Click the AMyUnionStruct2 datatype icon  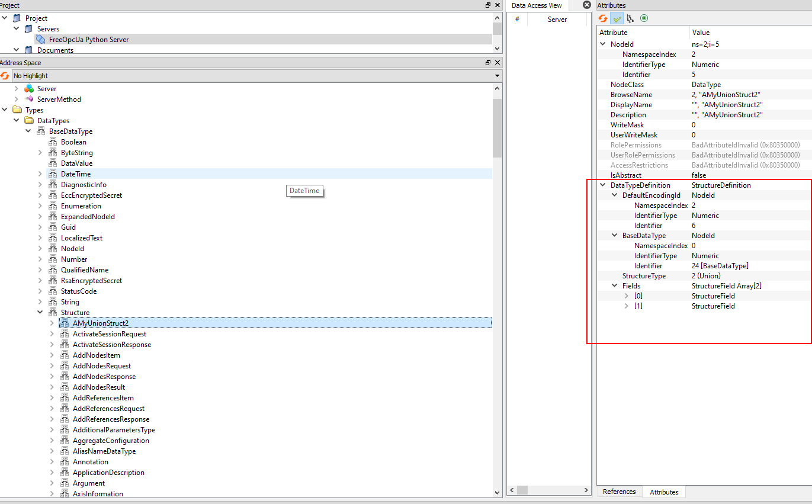tap(65, 323)
